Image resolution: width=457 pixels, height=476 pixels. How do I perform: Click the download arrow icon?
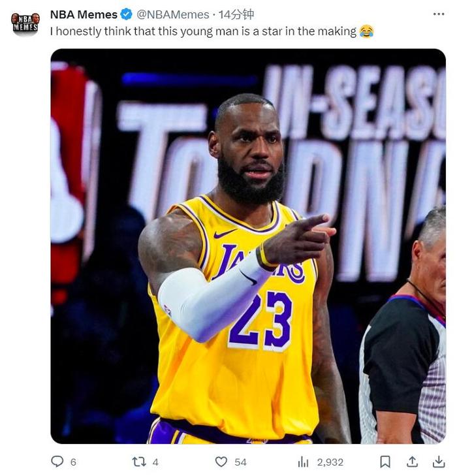(439, 462)
